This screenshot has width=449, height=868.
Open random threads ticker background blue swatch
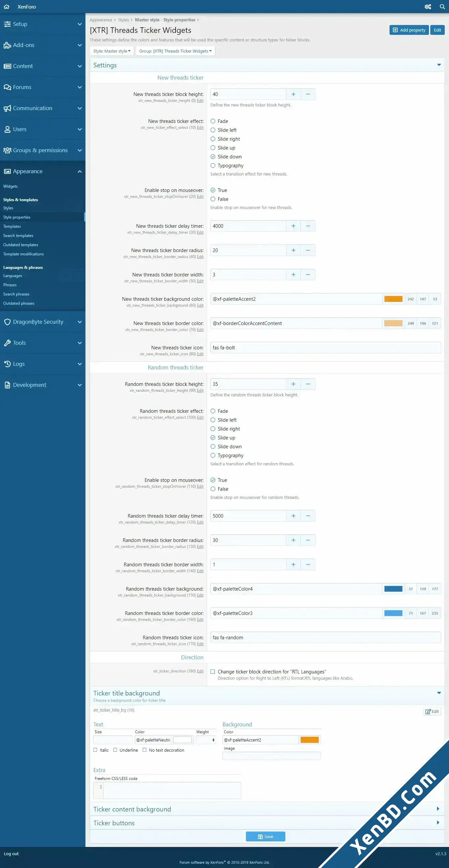pyautogui.click(x=393, y=589)
